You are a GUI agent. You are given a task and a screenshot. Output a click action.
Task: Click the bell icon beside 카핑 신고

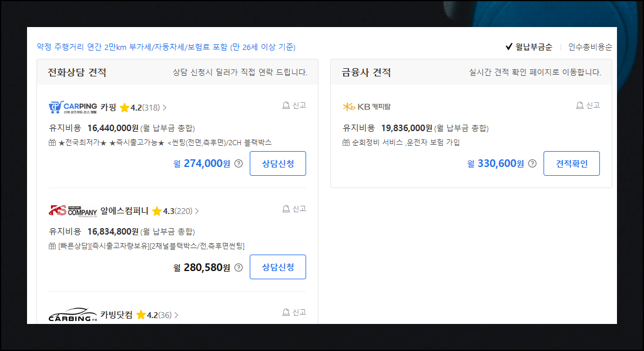pos(286,106)
